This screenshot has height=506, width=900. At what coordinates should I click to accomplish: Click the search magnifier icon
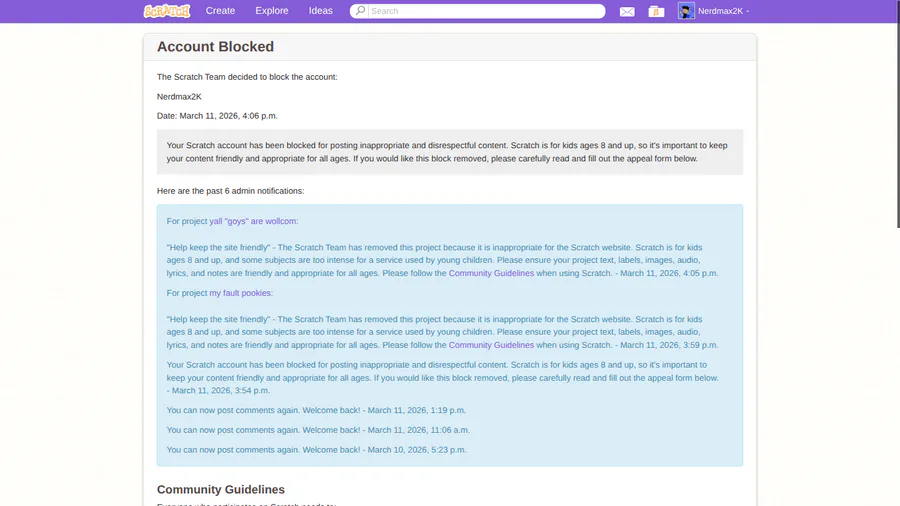coord(360,11)
